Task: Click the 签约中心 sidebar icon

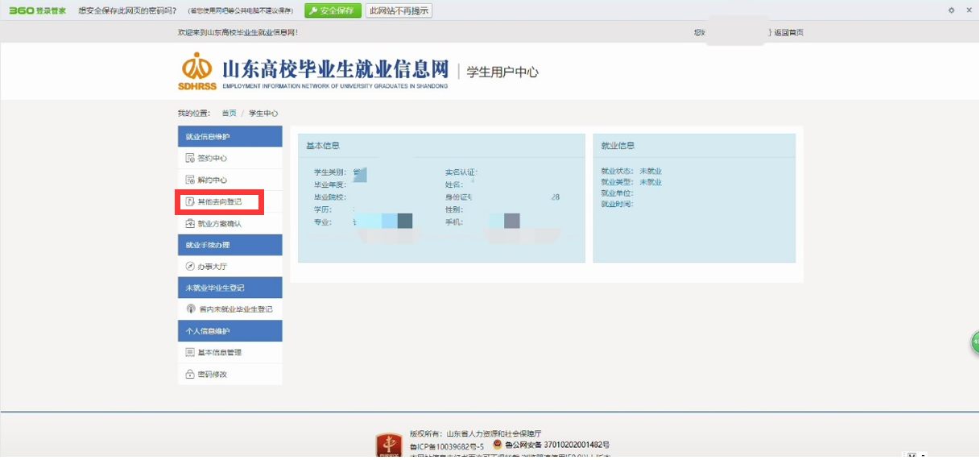Action: click(190, 158)
